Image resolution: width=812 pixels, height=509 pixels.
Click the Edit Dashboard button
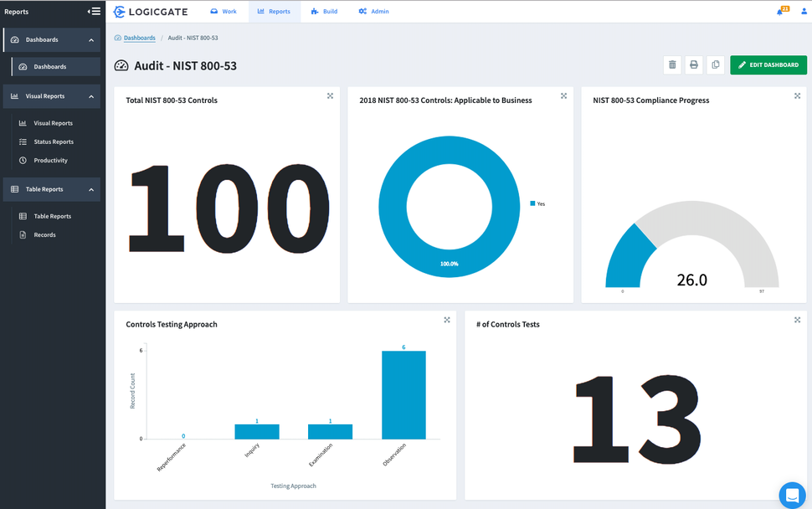coord(768,65)
